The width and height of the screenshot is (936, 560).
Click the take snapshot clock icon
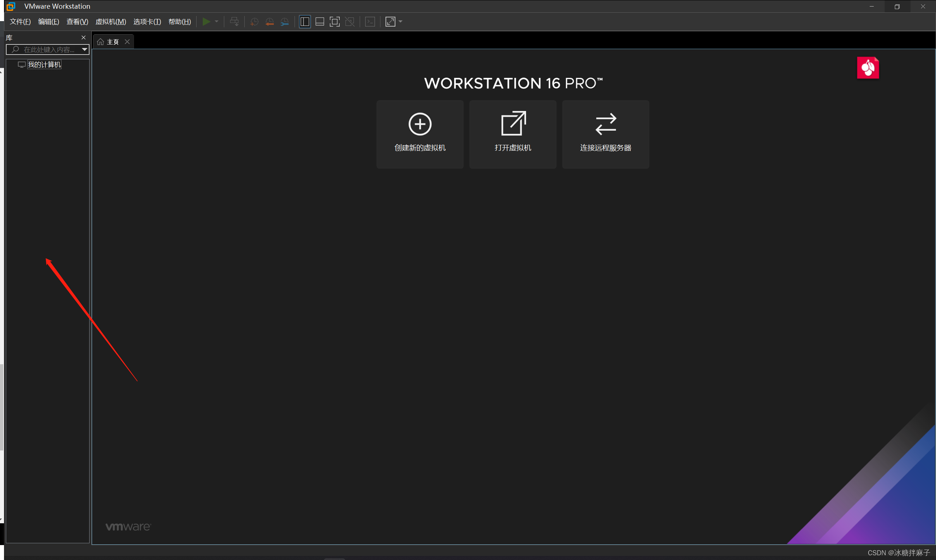tap(254, 21)
